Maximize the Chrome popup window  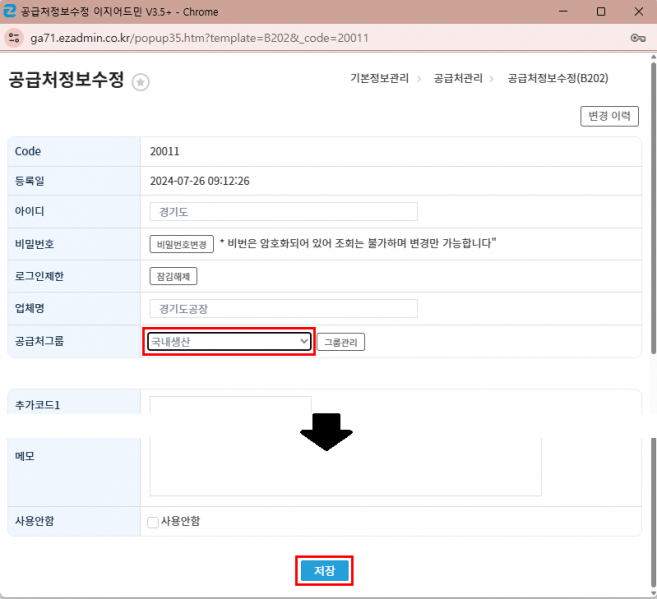coord(600,12)
